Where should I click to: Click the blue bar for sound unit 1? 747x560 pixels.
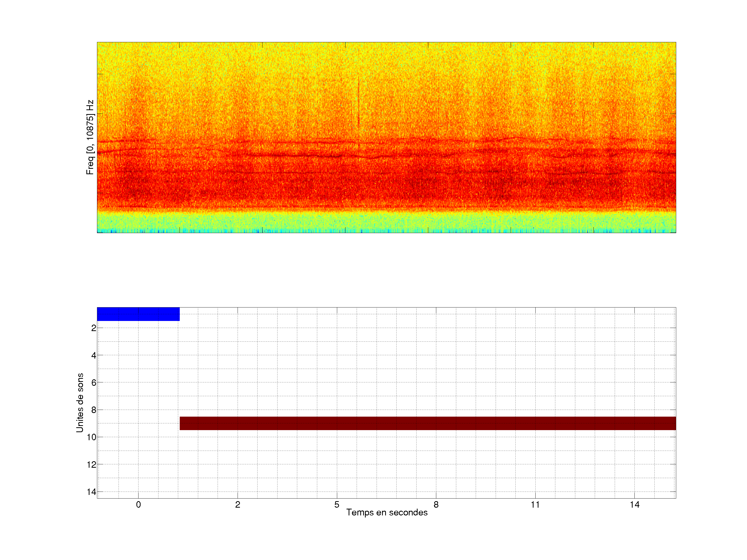point(138,314)
